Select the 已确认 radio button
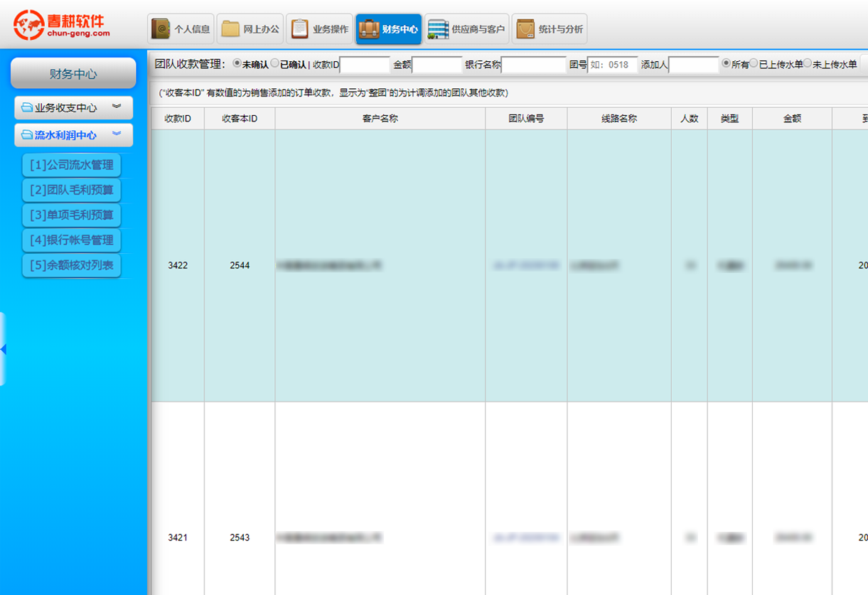The width and height of the screenshot is (868, 595). 275,63
